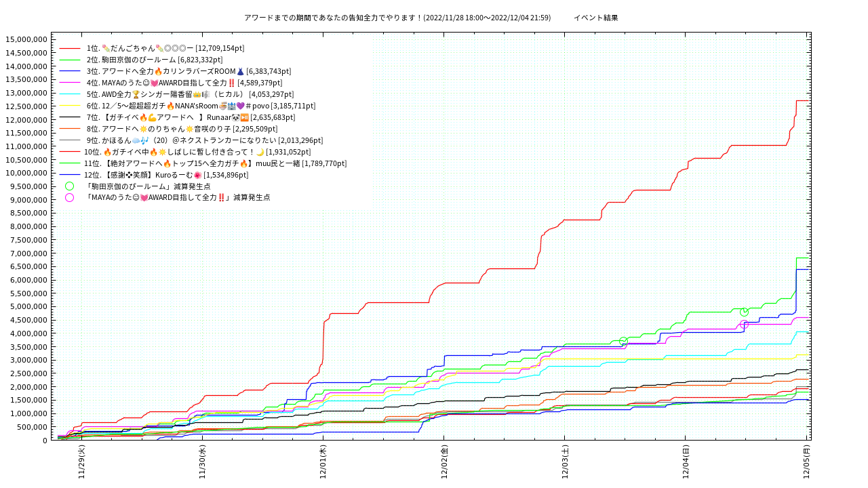This screenshot has width=868, height=488.
Task: Click the cyan line swatch for 5位
Action: [70, 94]
